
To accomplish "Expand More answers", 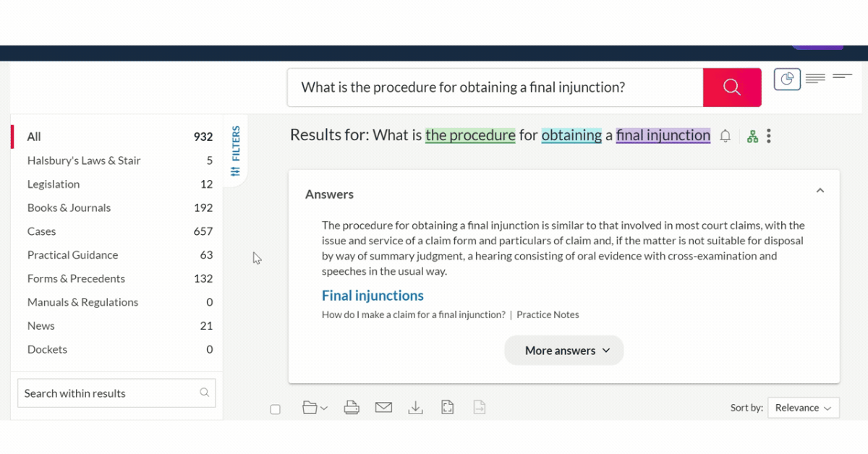I will [564, 351].
